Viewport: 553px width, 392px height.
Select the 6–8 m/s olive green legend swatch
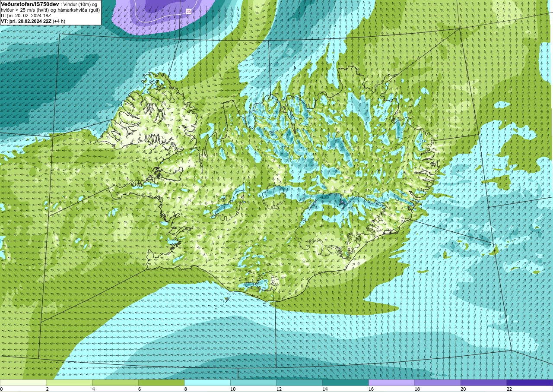[x=161, y=383]
